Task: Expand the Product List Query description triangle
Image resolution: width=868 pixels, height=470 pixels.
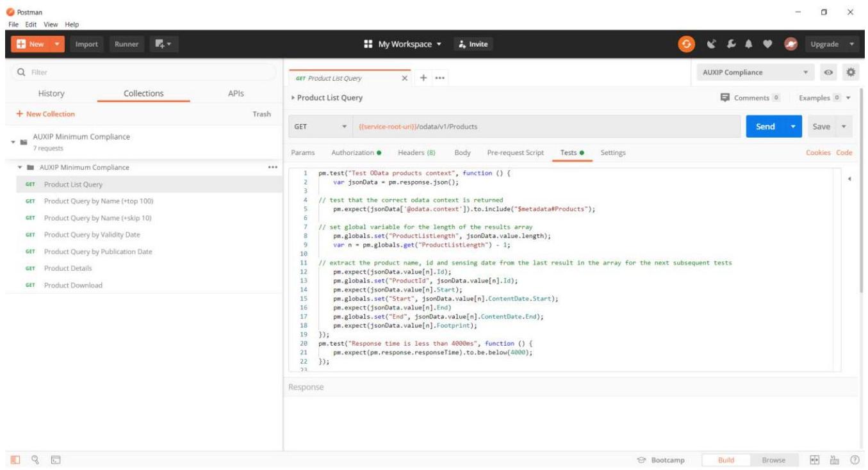Action: point(293,98)
